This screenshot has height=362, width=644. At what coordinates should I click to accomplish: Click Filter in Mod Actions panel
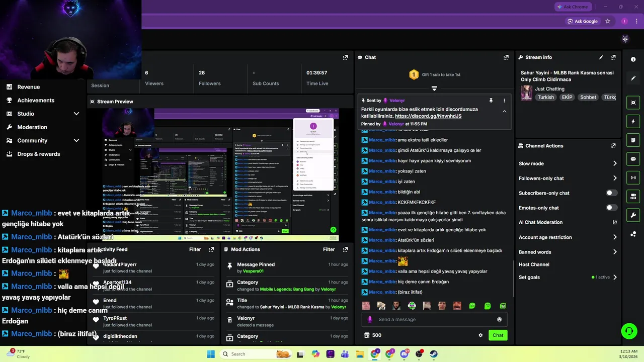coord(329,249)
